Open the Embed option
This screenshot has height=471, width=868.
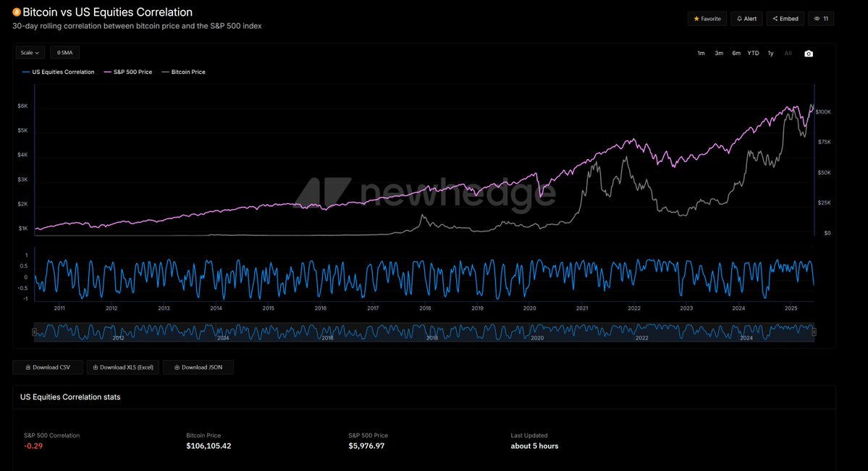point(785,19)
